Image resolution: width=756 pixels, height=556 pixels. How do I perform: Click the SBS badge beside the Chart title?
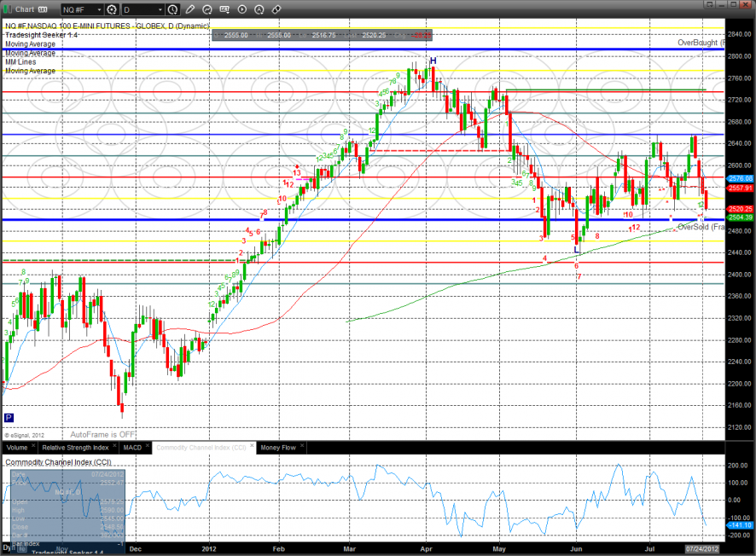click(43, 9)
